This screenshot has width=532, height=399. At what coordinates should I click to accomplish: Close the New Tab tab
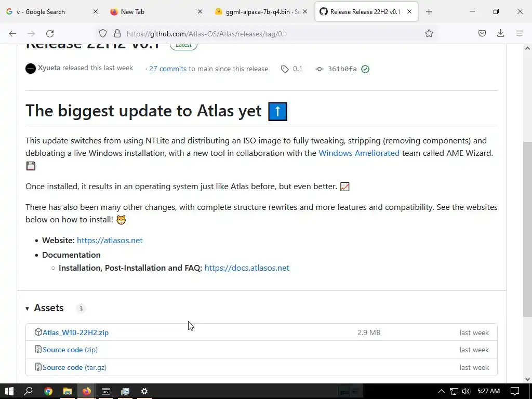[x=200, y=11]
